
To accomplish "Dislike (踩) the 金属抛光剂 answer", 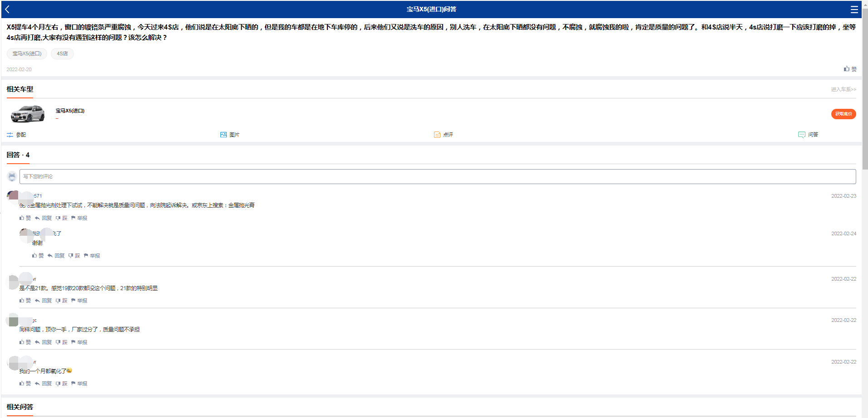I will (62, 218).
